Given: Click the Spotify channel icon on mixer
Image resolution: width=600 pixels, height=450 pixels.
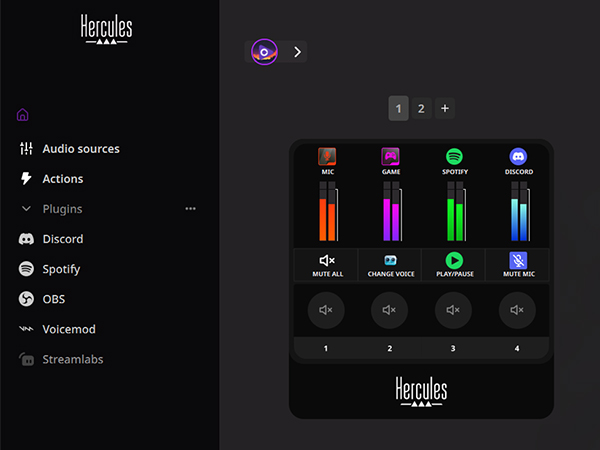Looking at the screenshot, I should tap(454, 157).
